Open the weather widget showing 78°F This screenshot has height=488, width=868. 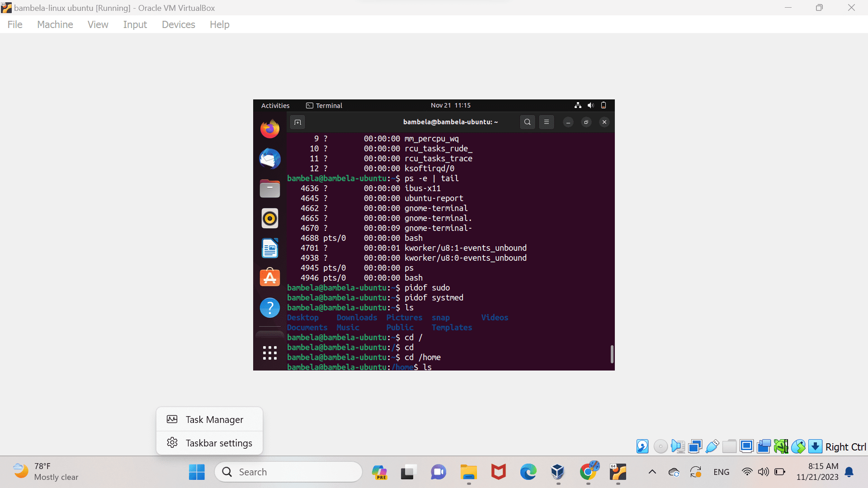click(46, 472)
